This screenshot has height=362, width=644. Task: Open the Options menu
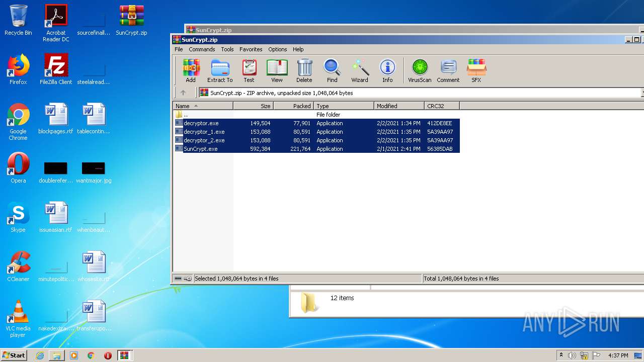click(277, 49)
